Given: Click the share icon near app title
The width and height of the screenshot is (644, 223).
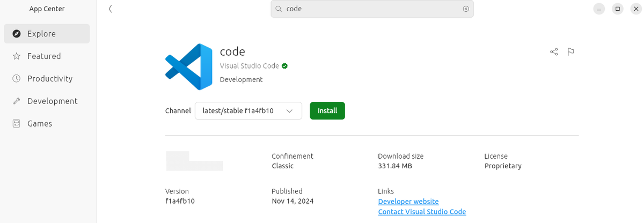Looking at the screenshot, I should click(x=554, y=52).
